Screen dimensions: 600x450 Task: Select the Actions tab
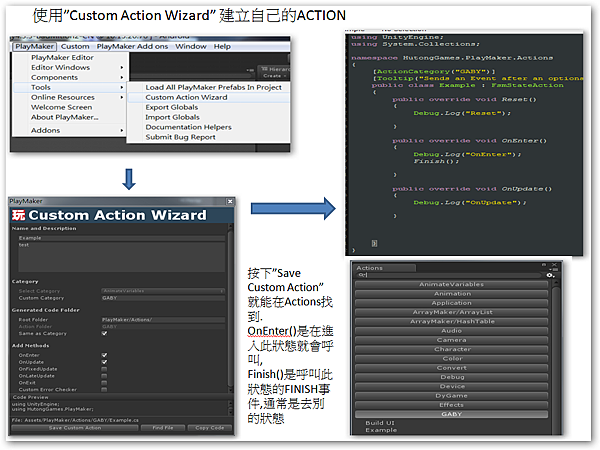(x=384, y=268)
